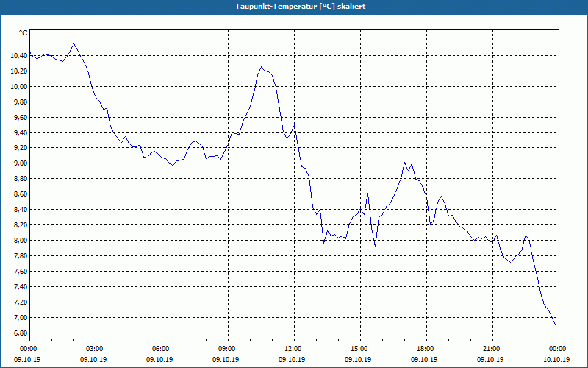
Task: Pick the 09.10.19 date under 15:00
Action: point(358,360)
